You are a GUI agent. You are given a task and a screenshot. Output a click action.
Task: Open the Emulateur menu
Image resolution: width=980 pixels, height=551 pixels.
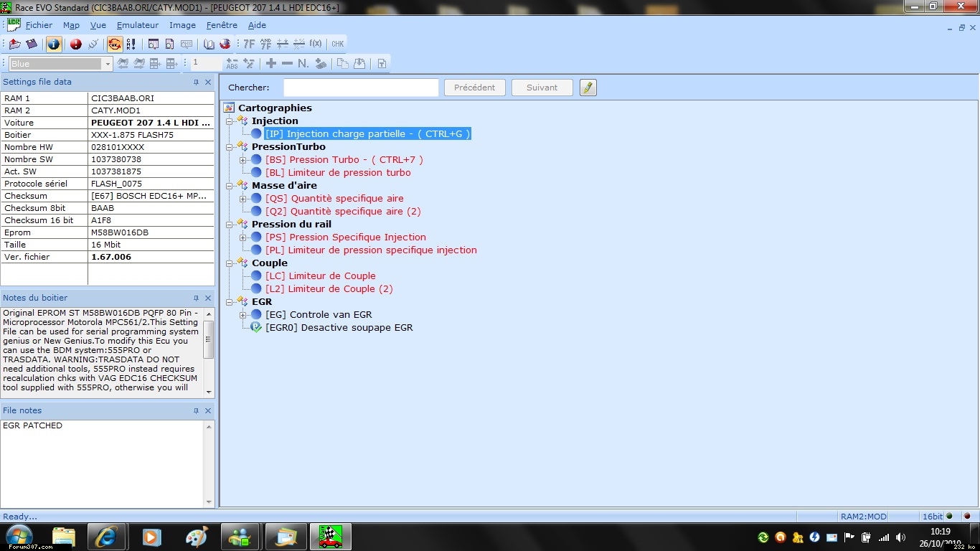click(137, 25)
